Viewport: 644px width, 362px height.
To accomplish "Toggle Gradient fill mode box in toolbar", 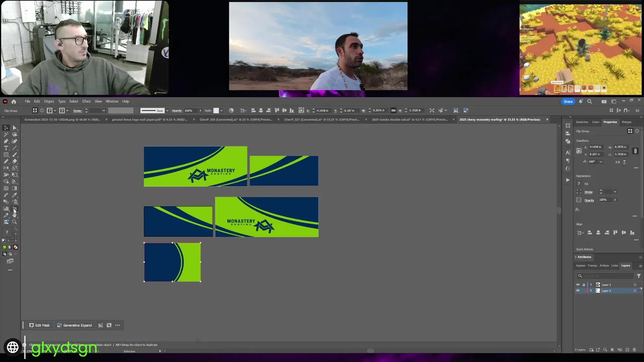I will 10,247.
